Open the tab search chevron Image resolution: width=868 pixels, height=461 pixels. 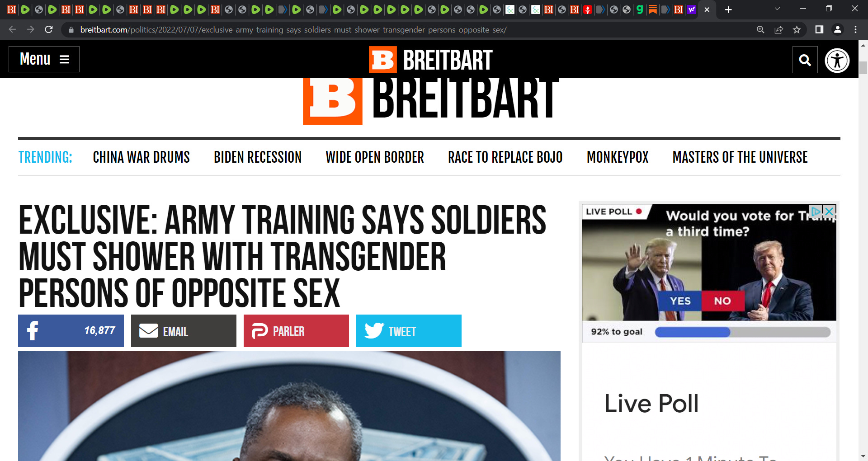(x=777, y=9)
